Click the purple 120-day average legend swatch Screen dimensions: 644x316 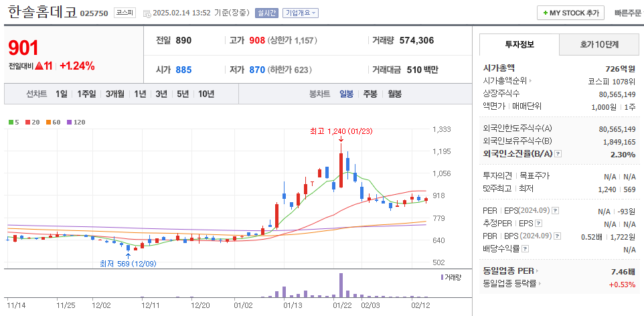pos(68,122)
